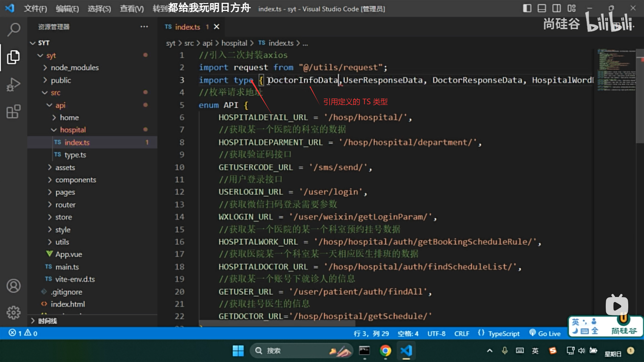
Task: Open type.ts in the file tree
Action: 75,155
